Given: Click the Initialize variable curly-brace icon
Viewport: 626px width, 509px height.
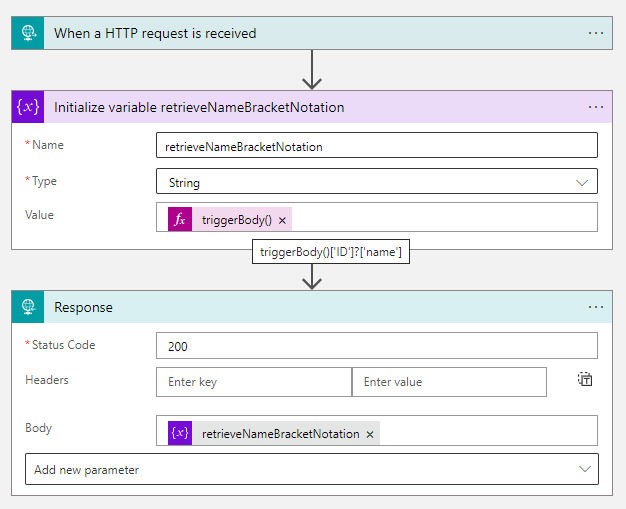Looking at the screenshot, I should click(28, 107).
